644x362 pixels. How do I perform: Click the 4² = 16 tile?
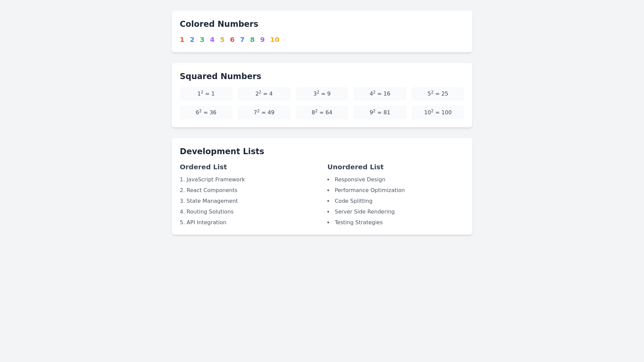[x=380, y=94]
